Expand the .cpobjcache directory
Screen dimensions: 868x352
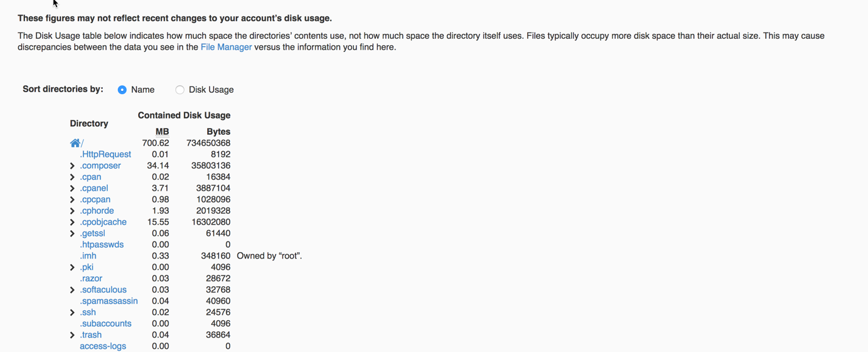pyautogui.click(x=72, y=222)
